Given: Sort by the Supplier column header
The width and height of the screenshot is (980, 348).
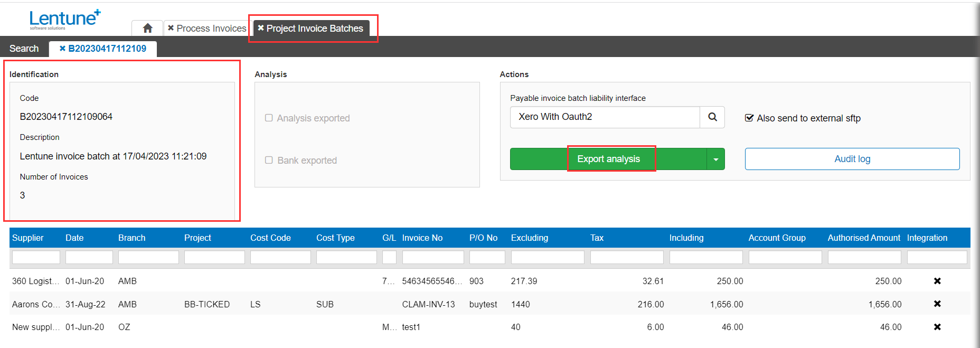Looking at the screenshot, I should point(28,238).
